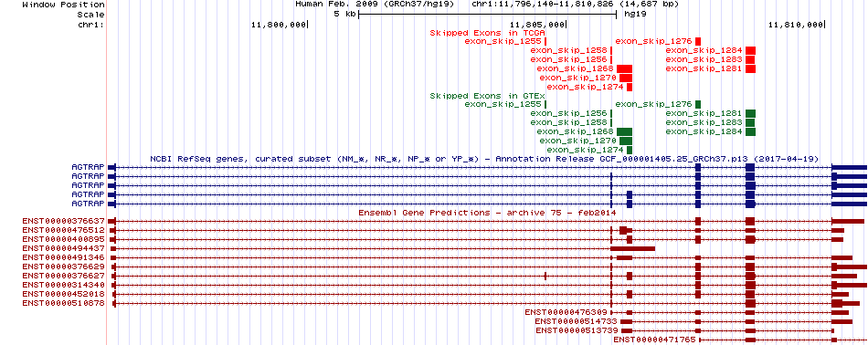The height and width of the screenshot is (345, 868).
Task: Open transcript ENST00000491346
Action: click(x=64, y=257)
